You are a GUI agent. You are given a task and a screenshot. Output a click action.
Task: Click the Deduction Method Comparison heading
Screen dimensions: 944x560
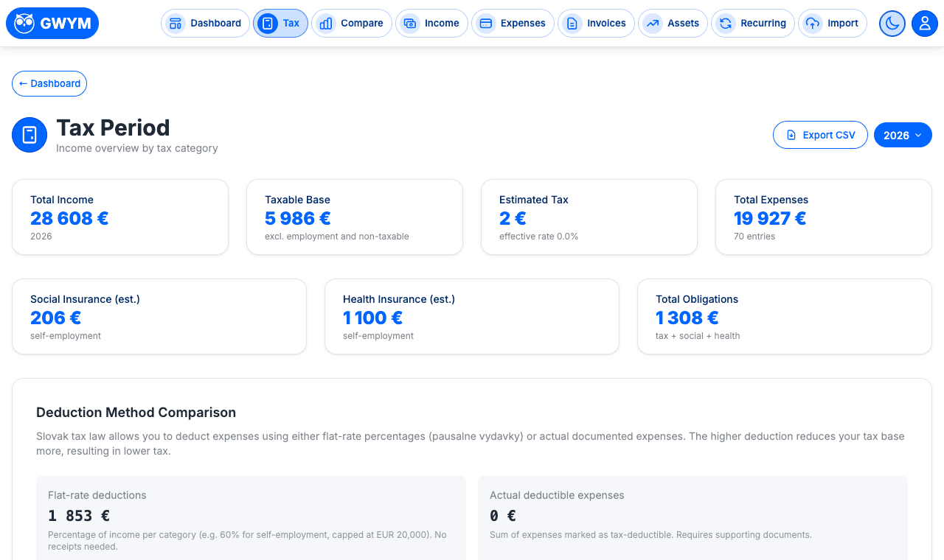[136, 413]
